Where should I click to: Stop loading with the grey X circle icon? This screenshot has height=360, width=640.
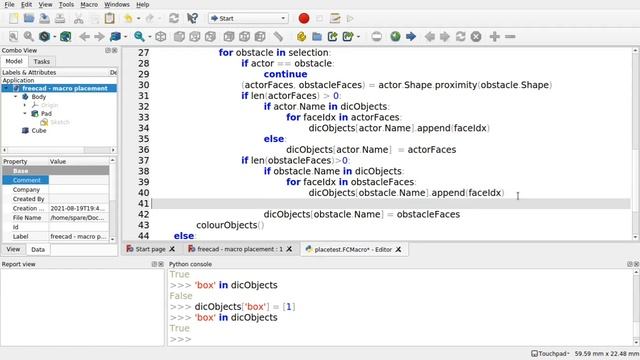476,36
